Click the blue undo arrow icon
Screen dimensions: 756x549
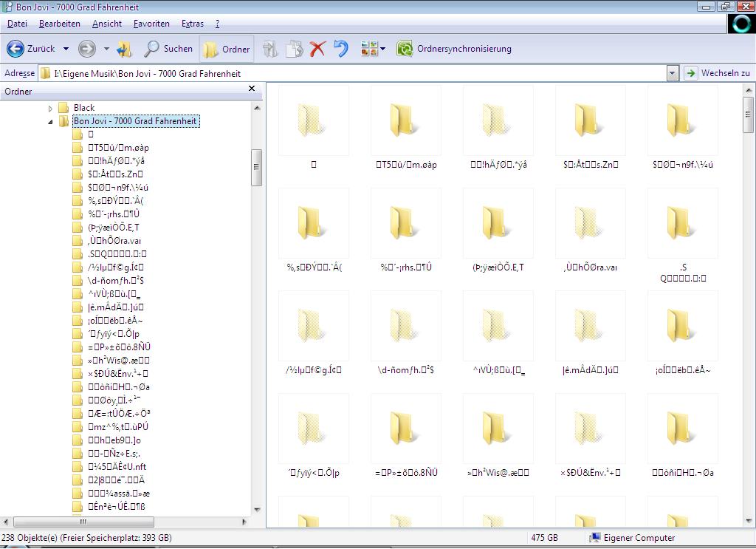340,49
